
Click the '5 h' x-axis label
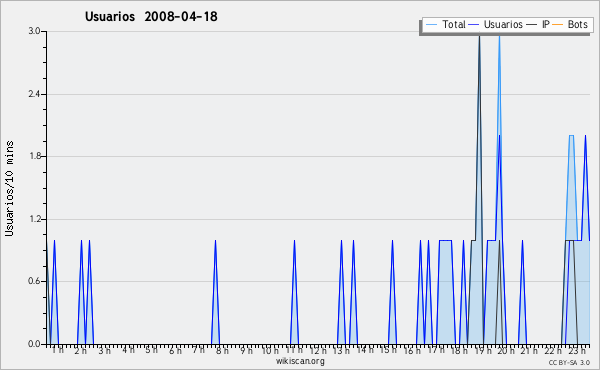tap(151, 350)
